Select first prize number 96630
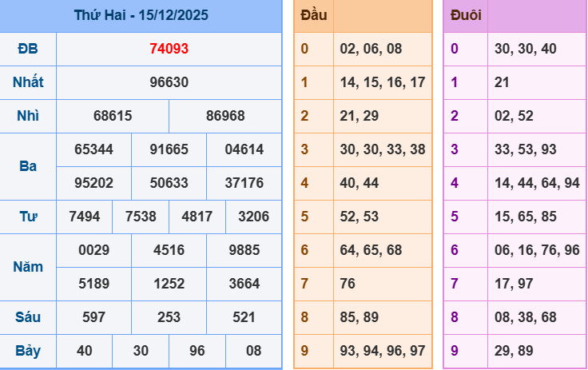Screen dimensions: 588x370 coord(169,82)
